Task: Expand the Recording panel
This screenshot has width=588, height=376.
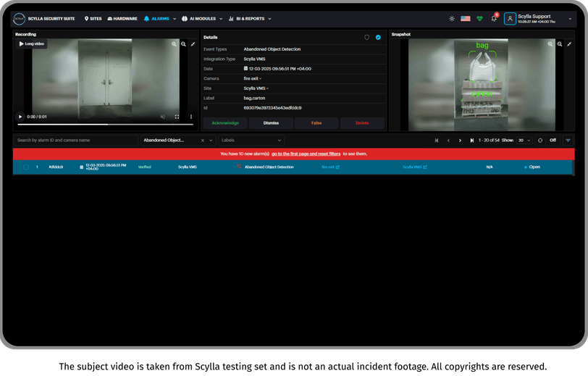Action: click(193, 44)
